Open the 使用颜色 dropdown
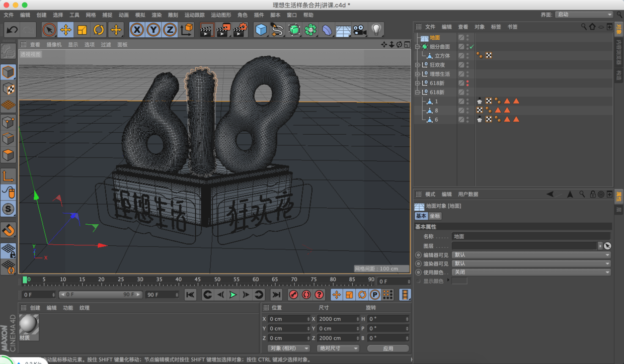This screenshot has width=624, height=364. [x=531, y=272]
